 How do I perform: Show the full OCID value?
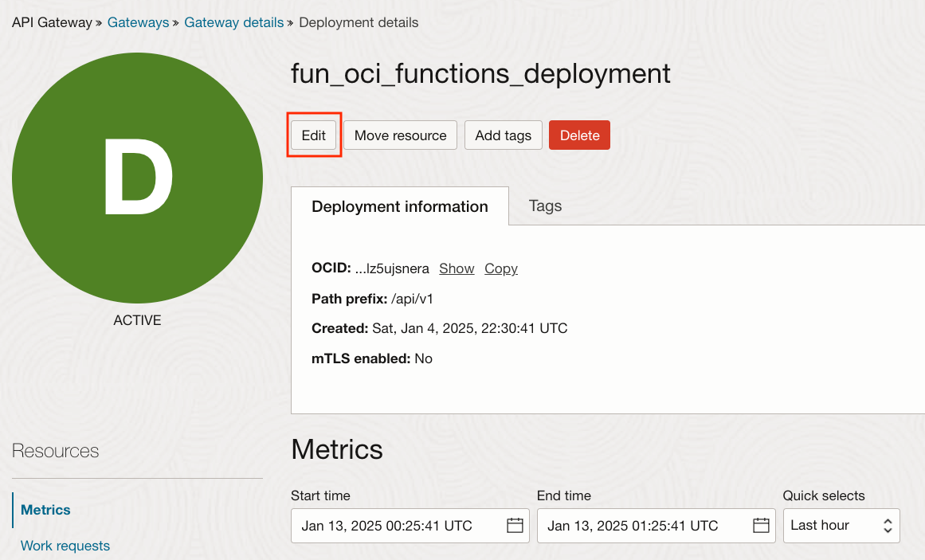click(x=457, y=268)
